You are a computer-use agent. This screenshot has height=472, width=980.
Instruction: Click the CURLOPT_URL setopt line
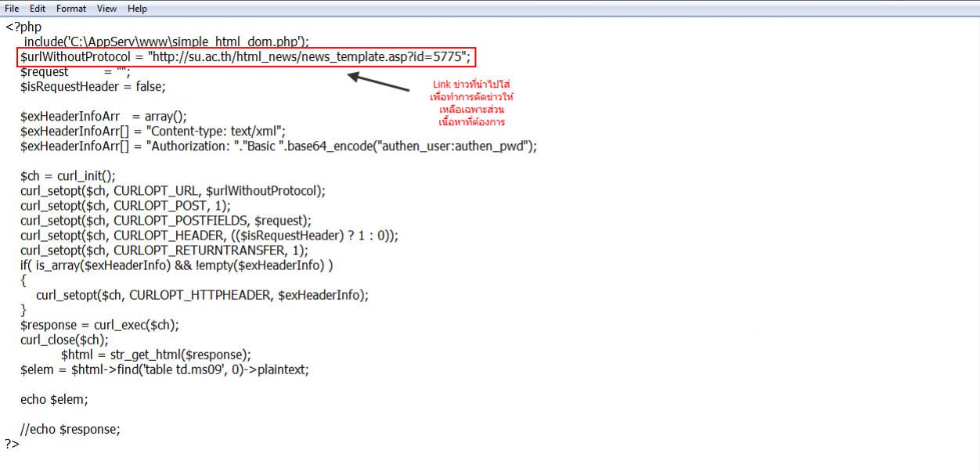tap(173, 191)
